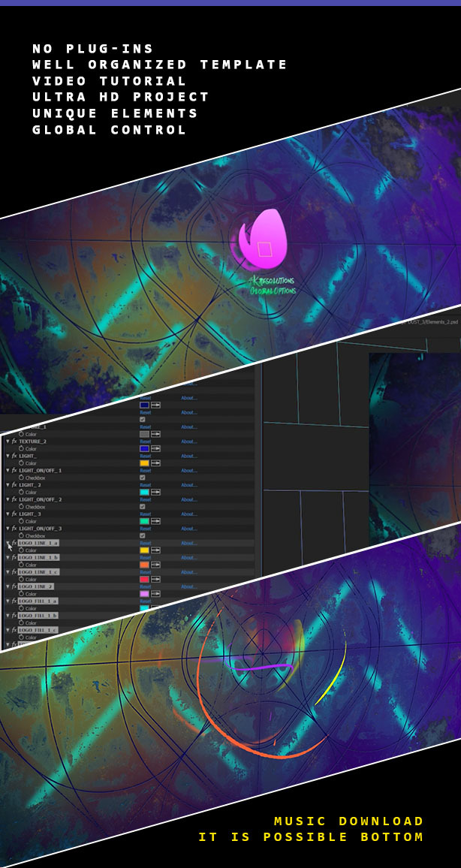Click the stopwatch for LIGHT_ Color

21,463
